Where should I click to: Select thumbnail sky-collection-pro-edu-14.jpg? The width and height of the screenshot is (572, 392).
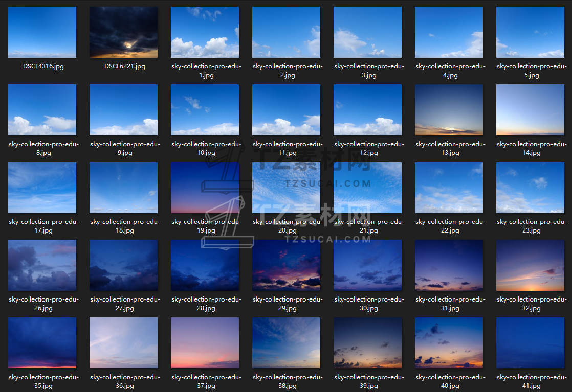coord(531,110)
